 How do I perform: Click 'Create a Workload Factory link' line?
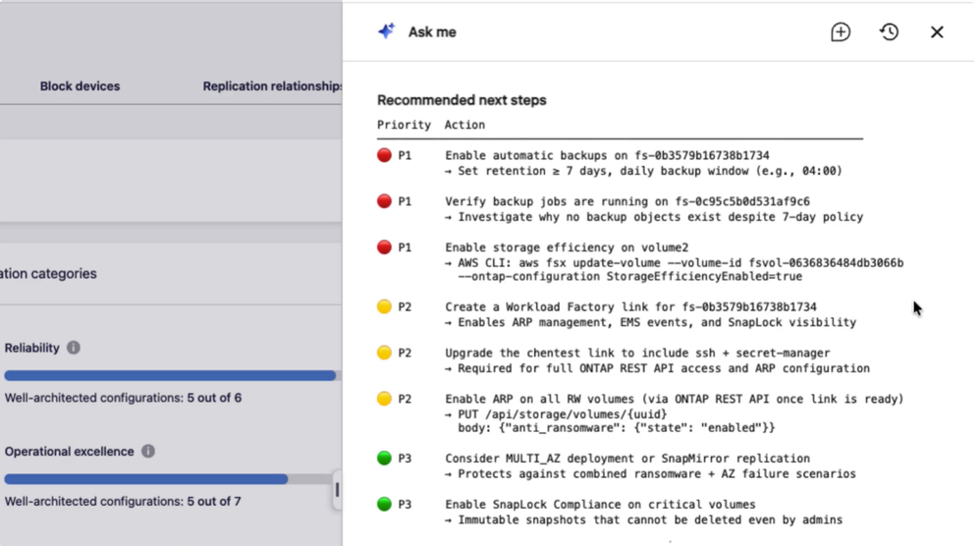(x=630, y=307)
